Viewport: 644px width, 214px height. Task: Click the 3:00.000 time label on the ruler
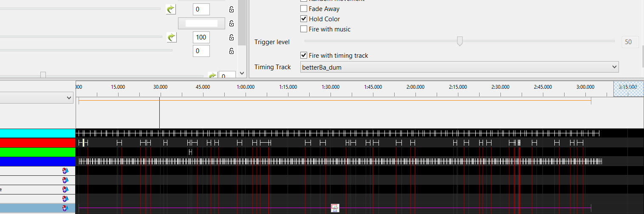point(585,87)
